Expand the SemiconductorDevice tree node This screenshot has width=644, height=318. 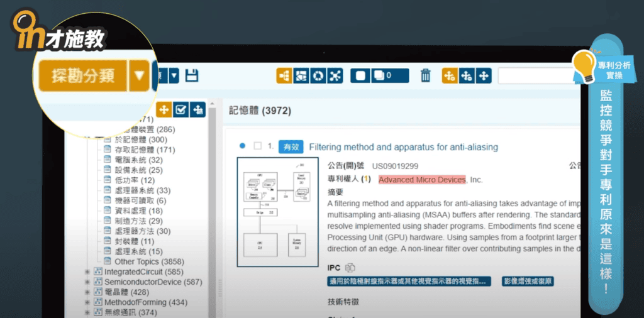coord(87,282)
